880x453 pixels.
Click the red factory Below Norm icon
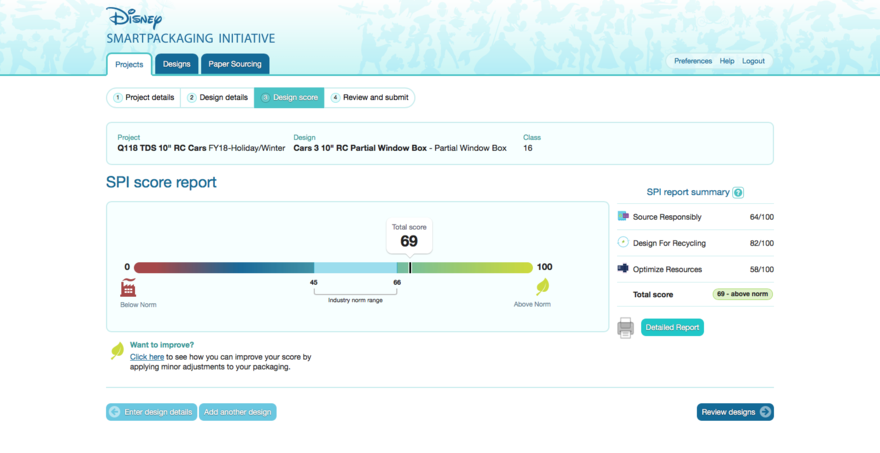[x=128, y=288]
